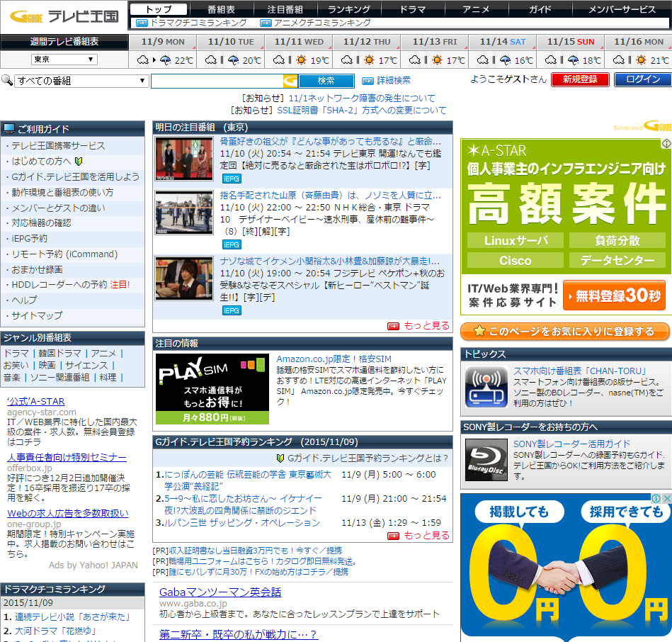Open ルパン三世 ザッピング・オペレーション ranking link
The height and width of the screenshot is (642, 672).
tap(242, 523)
